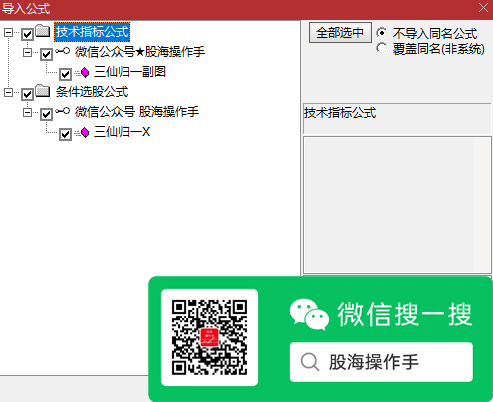Select the 微信公众号★股海操作手 tree label
Image resolution: width=493 pixels, height=402 pixels.
click(x=140, y=52)
